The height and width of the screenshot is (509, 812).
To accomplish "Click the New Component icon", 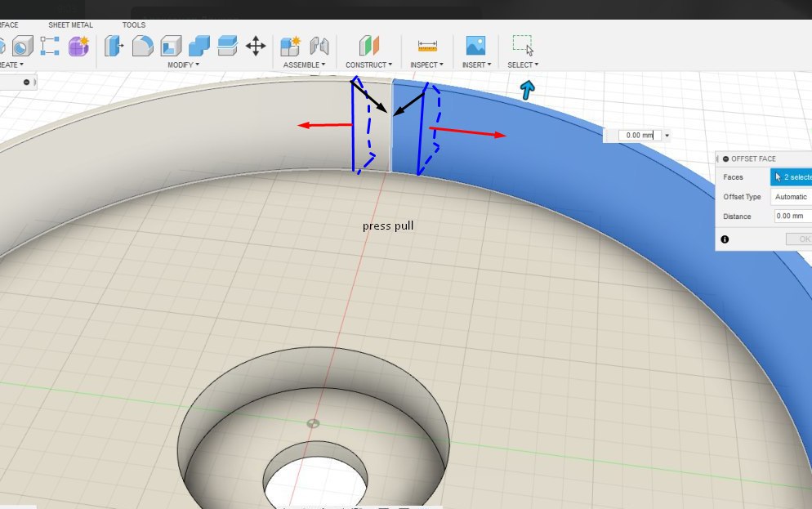I will click(291, 46).
